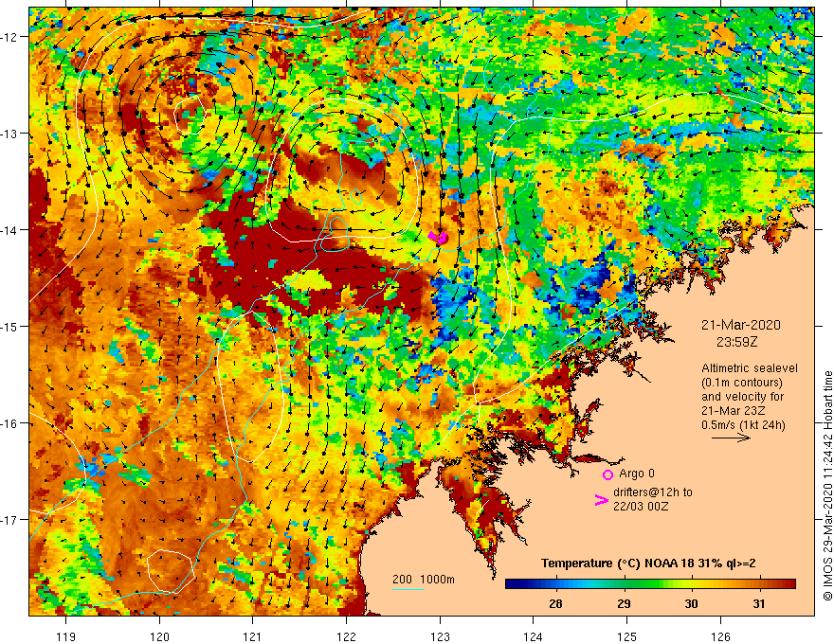The image size is (834, 644).
Task: Click the 'and velocity for' text
Action: [742, 397]
